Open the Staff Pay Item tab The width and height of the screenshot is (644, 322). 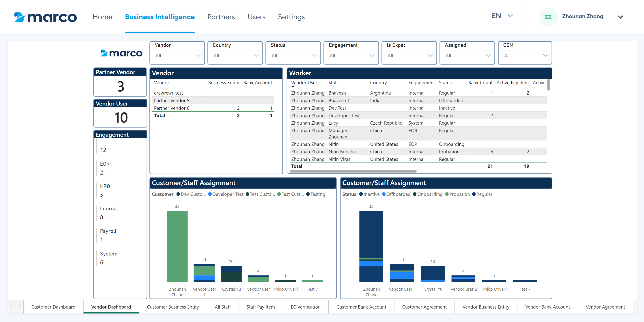[x=261, y=307]
